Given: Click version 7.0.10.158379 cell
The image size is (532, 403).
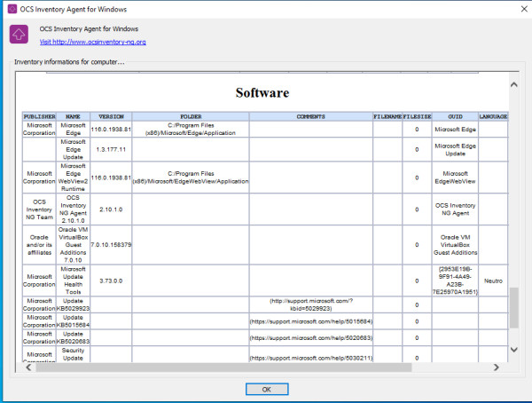Looking at the screenshot, I should click(x=111, y=245).
